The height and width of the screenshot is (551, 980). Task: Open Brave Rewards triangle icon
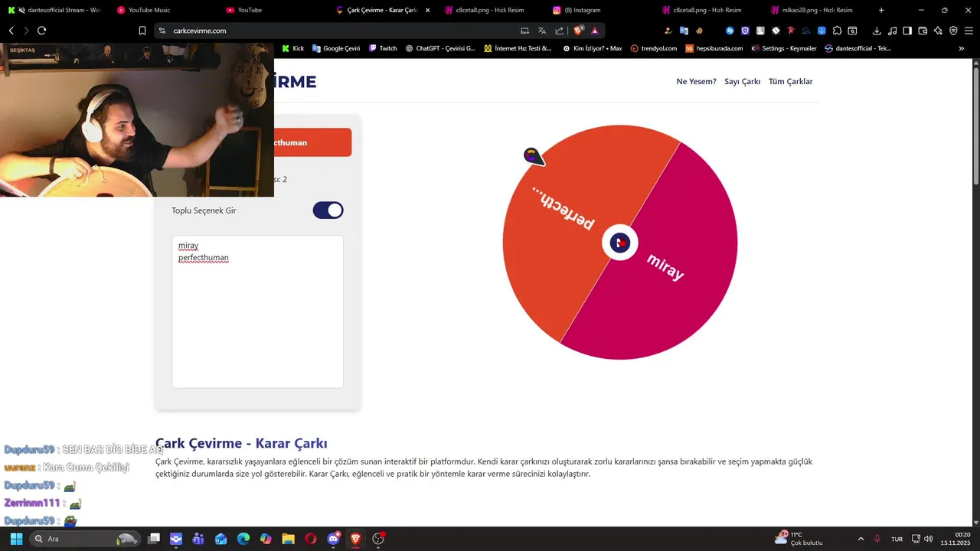595,31
